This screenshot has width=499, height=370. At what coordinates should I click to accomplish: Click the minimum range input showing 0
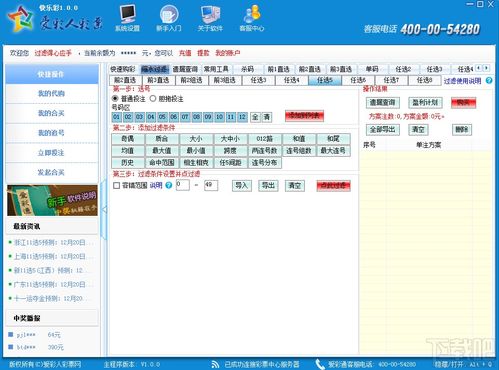coord(183,185)
